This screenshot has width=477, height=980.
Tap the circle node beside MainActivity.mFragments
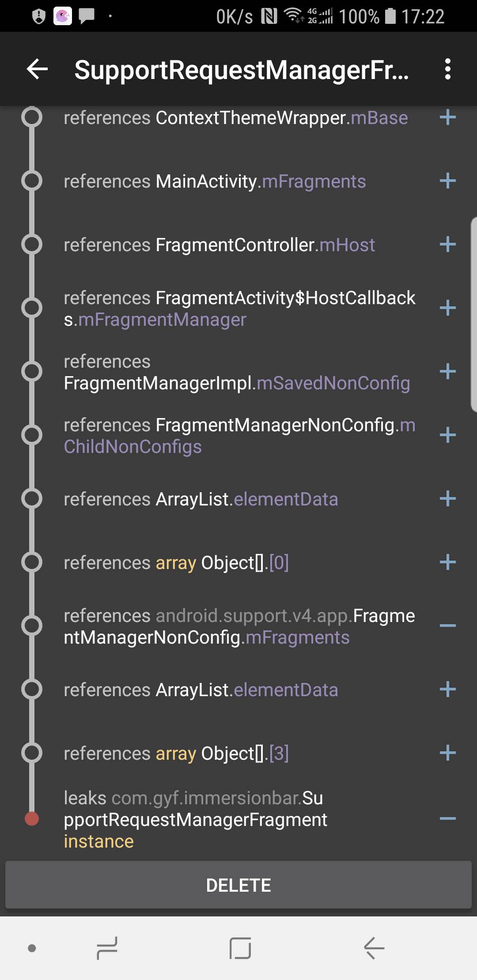[31, 181]
